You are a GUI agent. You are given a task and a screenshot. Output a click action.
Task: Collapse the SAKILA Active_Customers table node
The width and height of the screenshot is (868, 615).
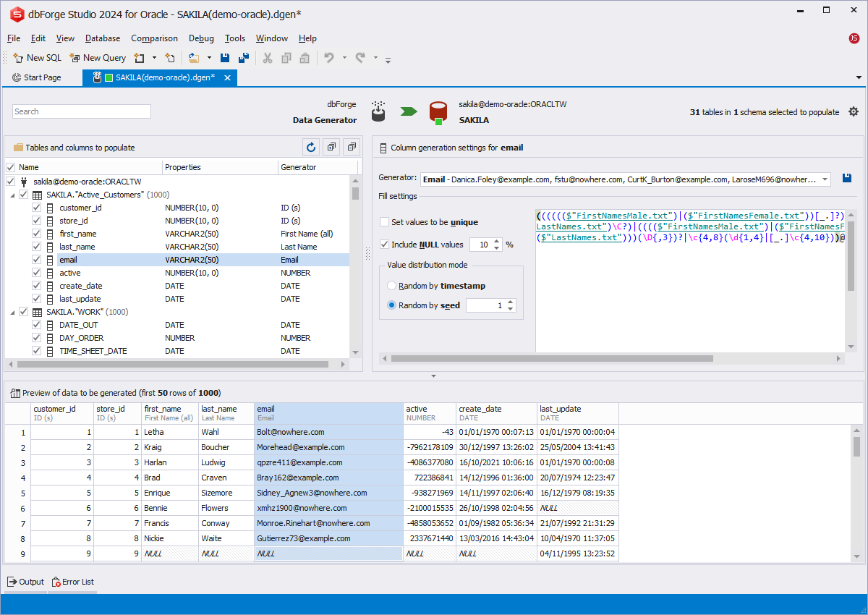(x=12, y=195)
